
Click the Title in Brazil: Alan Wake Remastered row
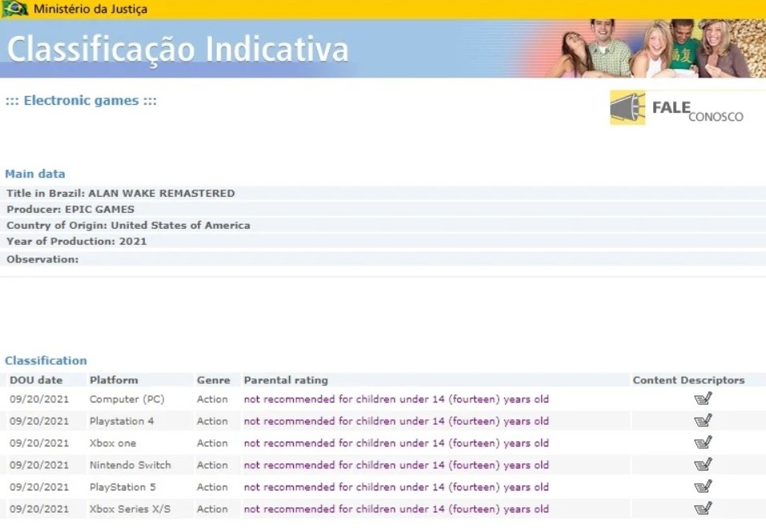(x=121, y=194)
